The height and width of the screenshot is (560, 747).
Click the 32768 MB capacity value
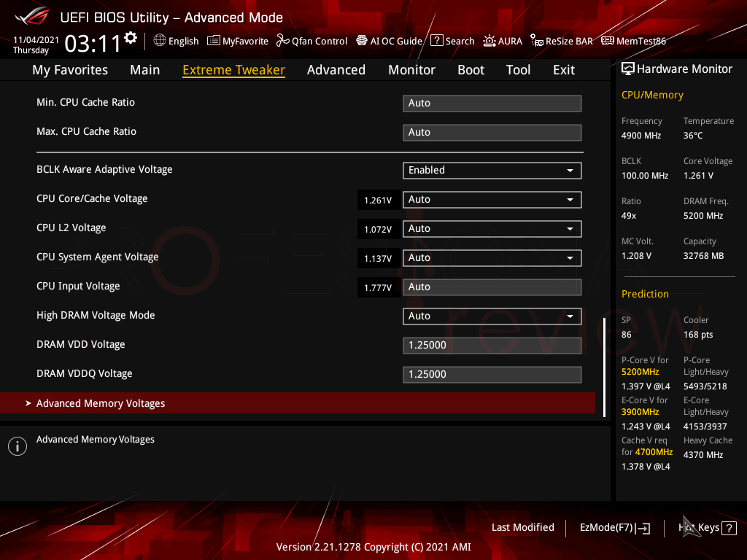(x=704, y=256)
